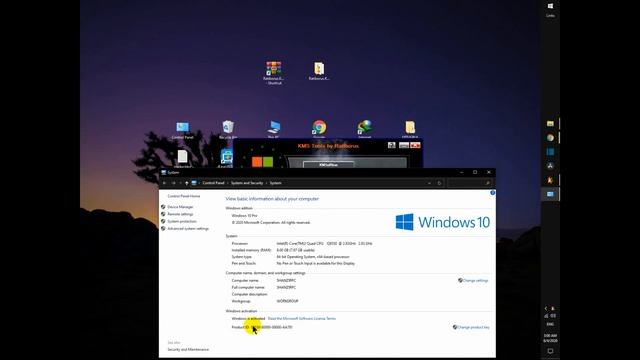Select "WORKGROUP" workgroup value
Image resolution: width=640 pixels, height=360 pixels.
coord(287,301)
